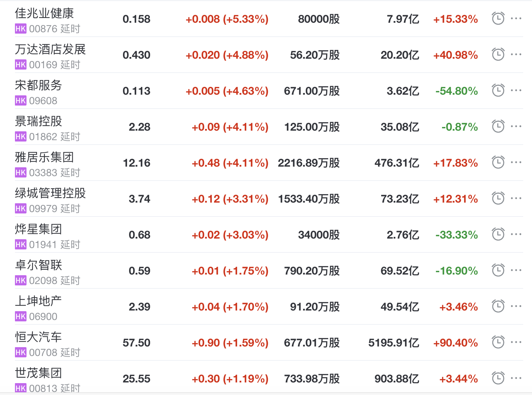Click change +0.005 (+4.63%)
Image resolution: width=532 pixels, height=395 pixels.
[x=227, y=91]
